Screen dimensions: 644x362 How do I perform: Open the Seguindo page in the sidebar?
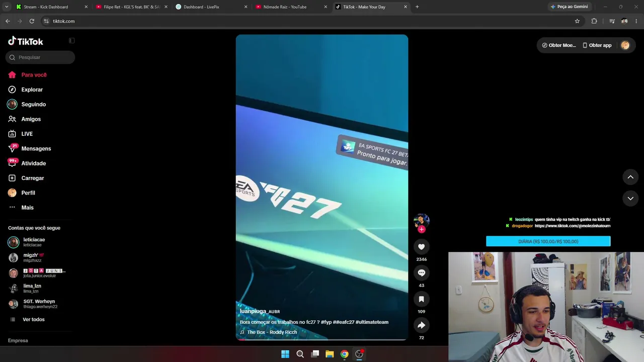tap(27, 105)
